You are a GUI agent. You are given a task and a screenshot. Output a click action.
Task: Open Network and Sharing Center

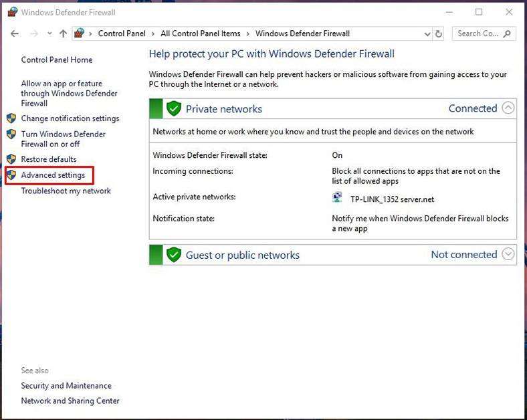[70, 401]
